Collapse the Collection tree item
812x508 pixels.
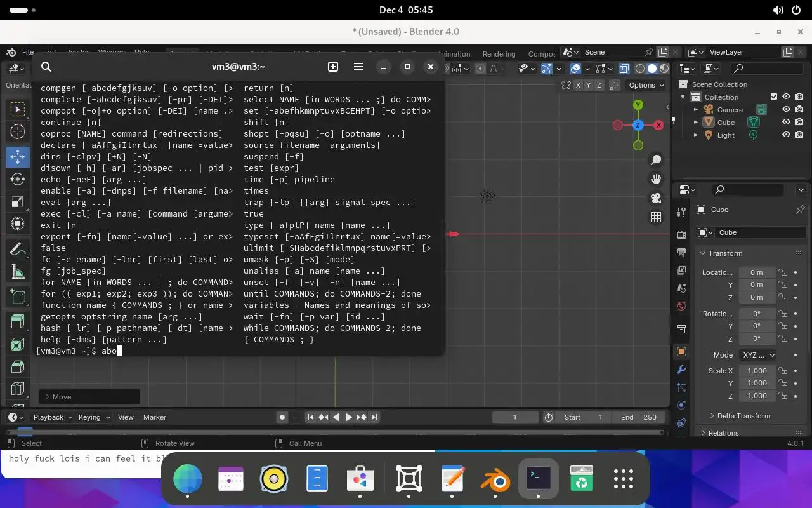tap(683, 97)
